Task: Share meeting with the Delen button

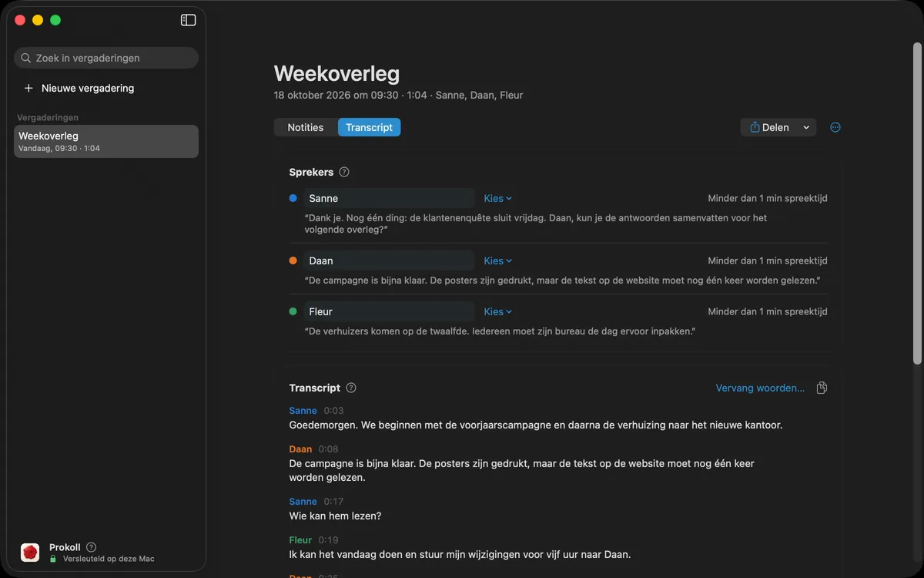Action: point(769,127)
